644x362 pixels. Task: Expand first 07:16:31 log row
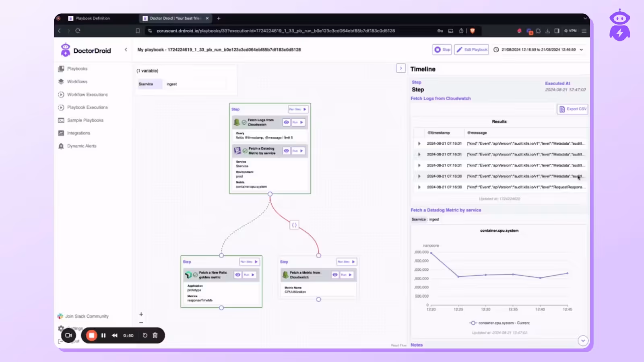pos(419,144)
